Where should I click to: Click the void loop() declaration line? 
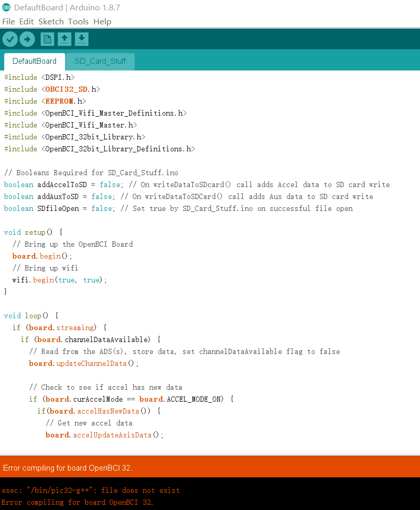click(31, 316)
